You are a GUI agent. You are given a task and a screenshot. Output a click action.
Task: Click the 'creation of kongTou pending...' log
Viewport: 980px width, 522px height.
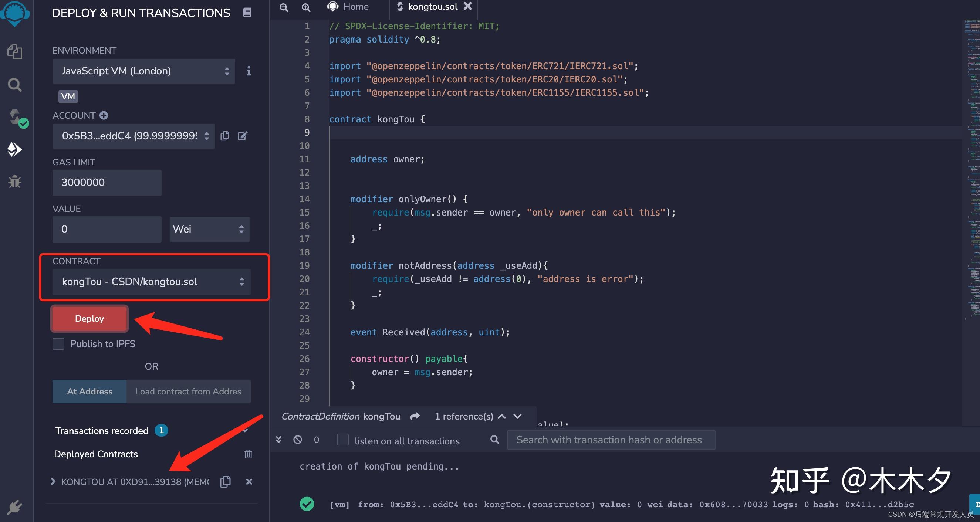click(379, 467)
